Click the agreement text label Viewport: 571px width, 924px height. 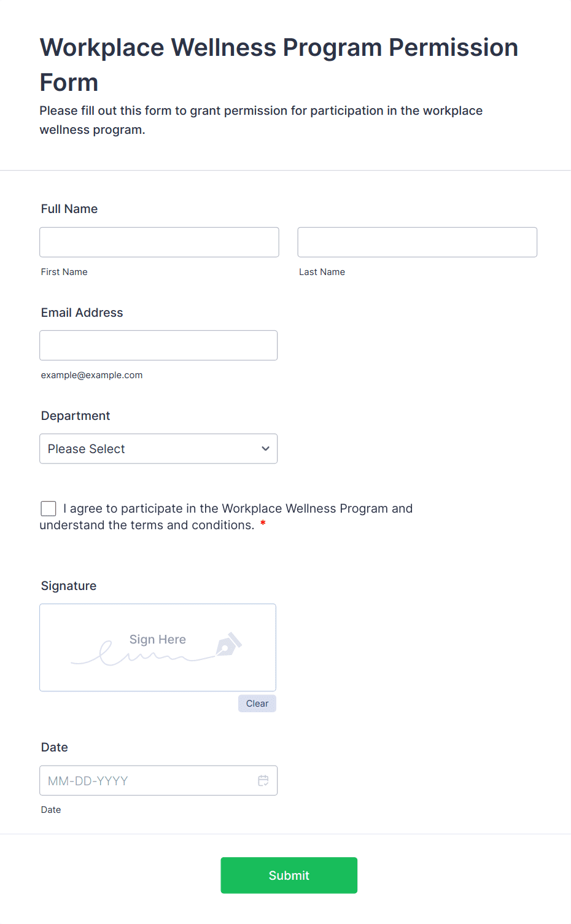[x=226, y=517]
